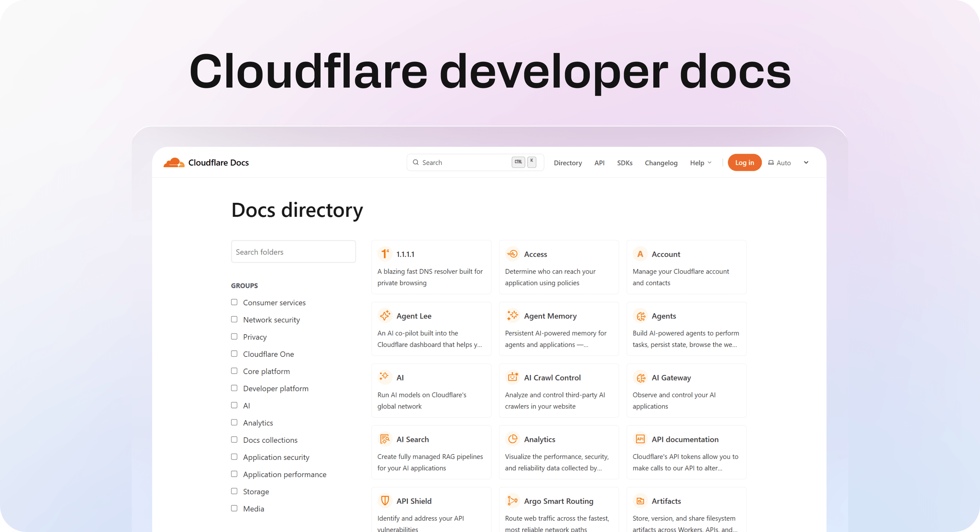This screenshot has height=532, width=980.
Task: Open the Account docs card title
Action: [x=666, y=254]
